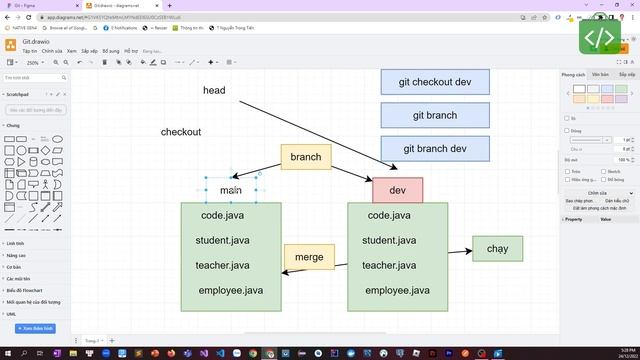Edit the Scratchpad with pencil icon
This screenshot has width=640, height=360.
click(x=58, y=94)
